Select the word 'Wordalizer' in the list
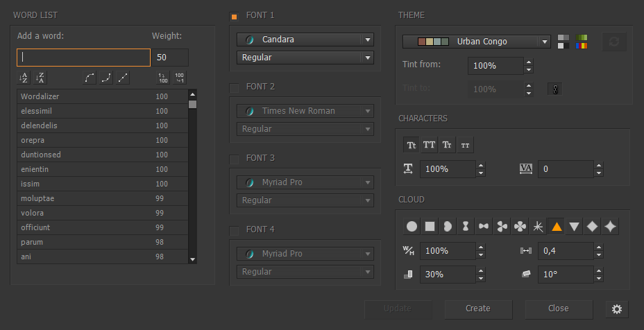This screenshot has width=644, height=330. (83, 97)
